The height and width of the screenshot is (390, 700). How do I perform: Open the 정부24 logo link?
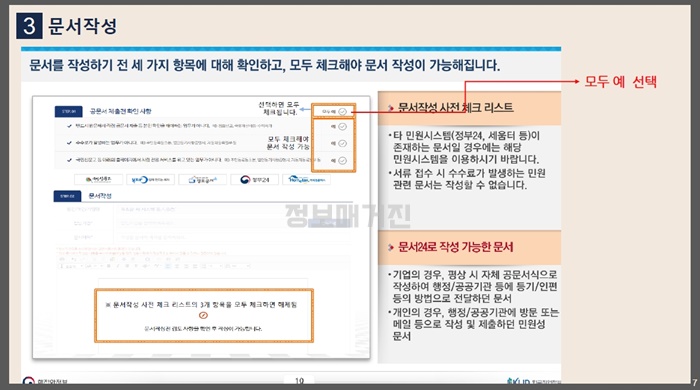coord(255,179)
